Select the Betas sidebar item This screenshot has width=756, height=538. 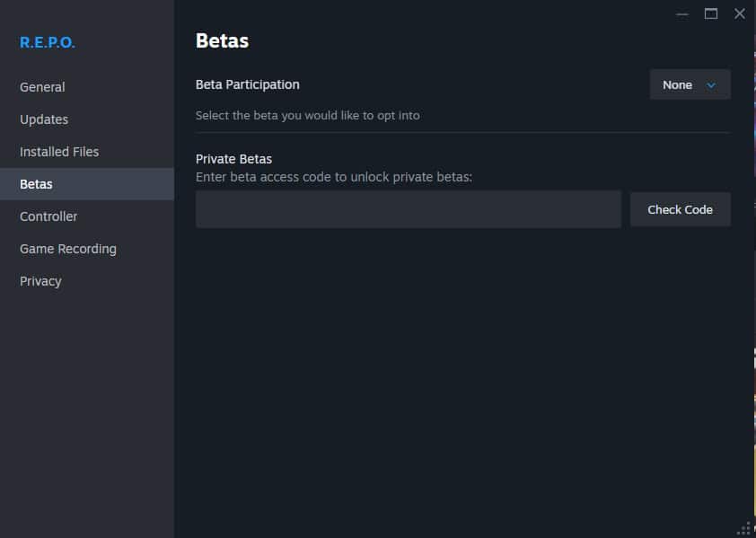point(87,184)
